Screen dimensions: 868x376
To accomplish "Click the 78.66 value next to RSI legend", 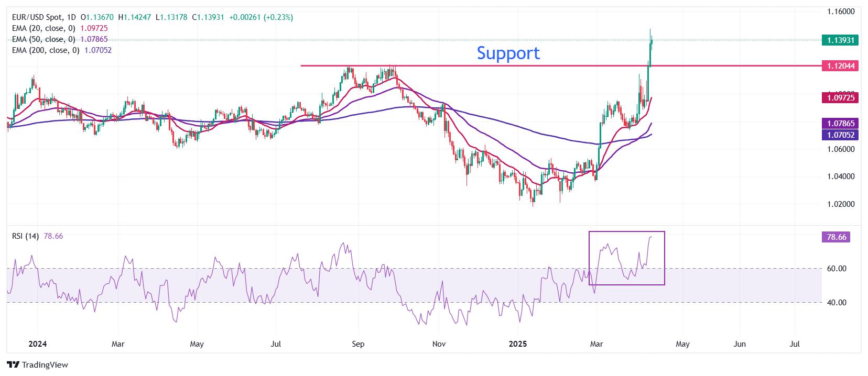I will (53, 236).
